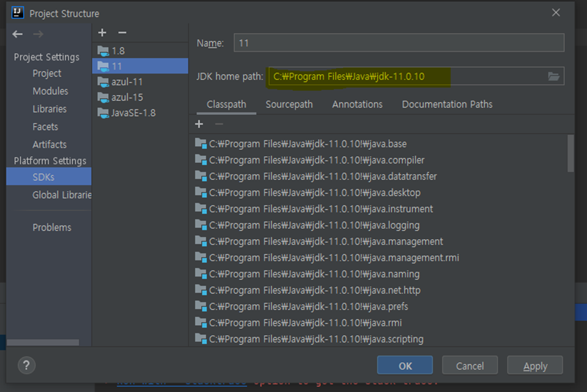Select the JavaSE-1.8 SDK
This screenshot has height=392, width=587.
tap(140, 112)
